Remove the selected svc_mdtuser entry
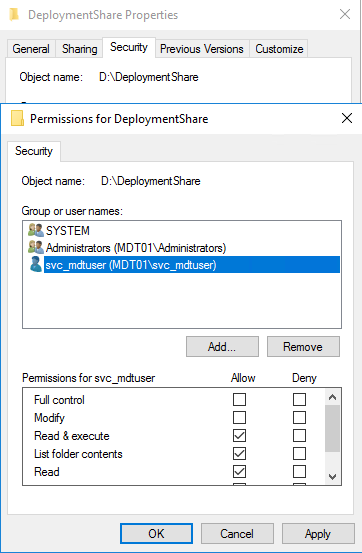The width and height of the screenshot is (362, 553). click(x=303, y=347)
